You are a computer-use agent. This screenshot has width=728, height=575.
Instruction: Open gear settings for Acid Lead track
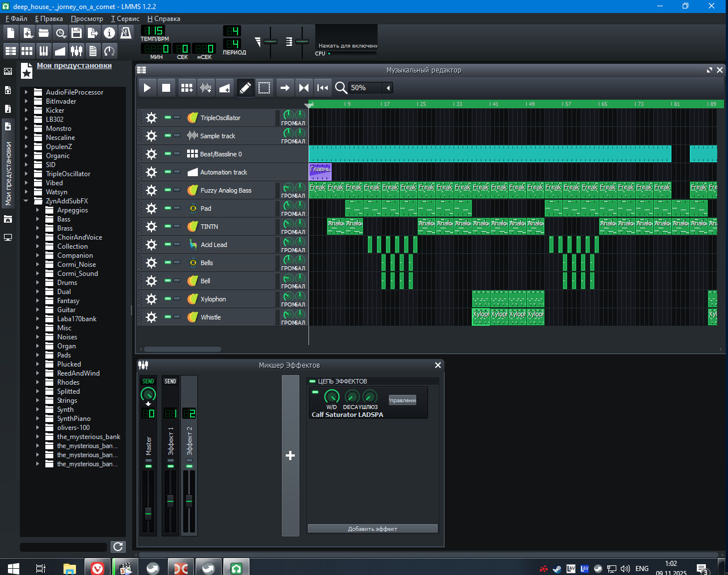pyautogui.click(x=151, y=245)
